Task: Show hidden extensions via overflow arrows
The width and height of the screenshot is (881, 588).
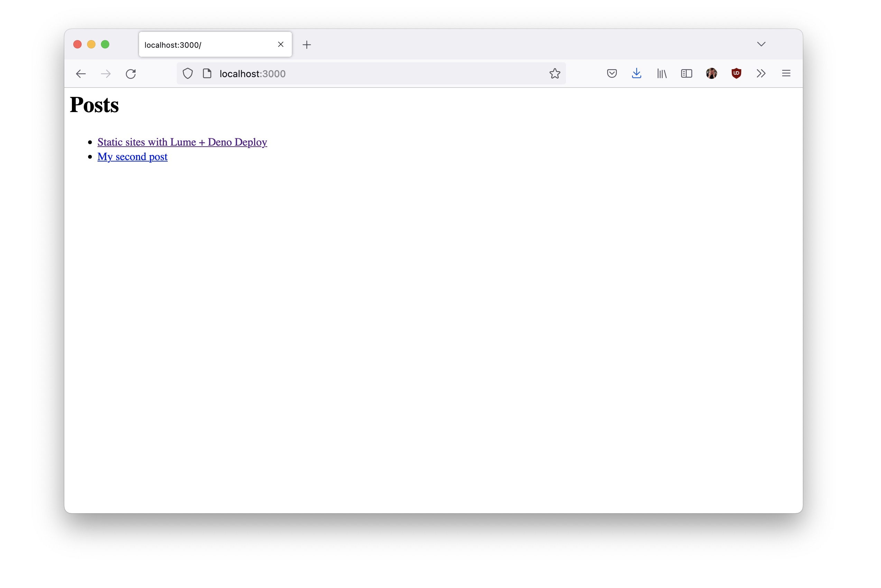Action: (x=761, y=73)
